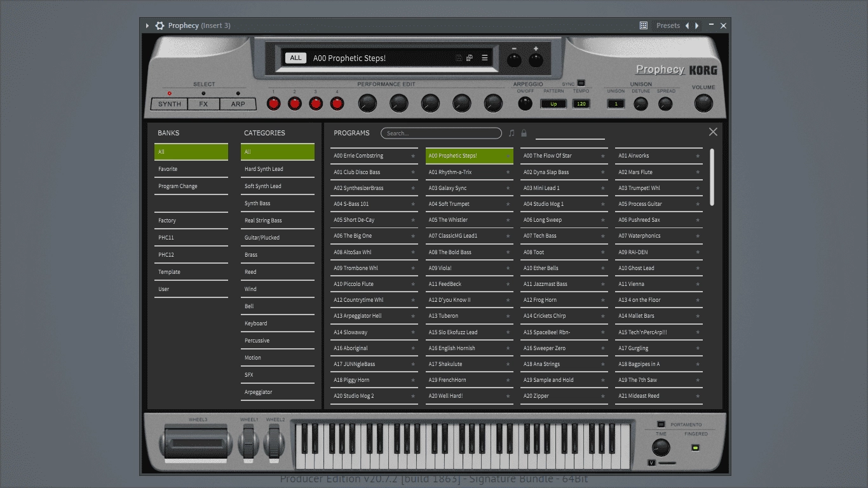Toggle the Portamento switch
The height and width of the screenshot is (488, 868).
[x=660, y=424]
